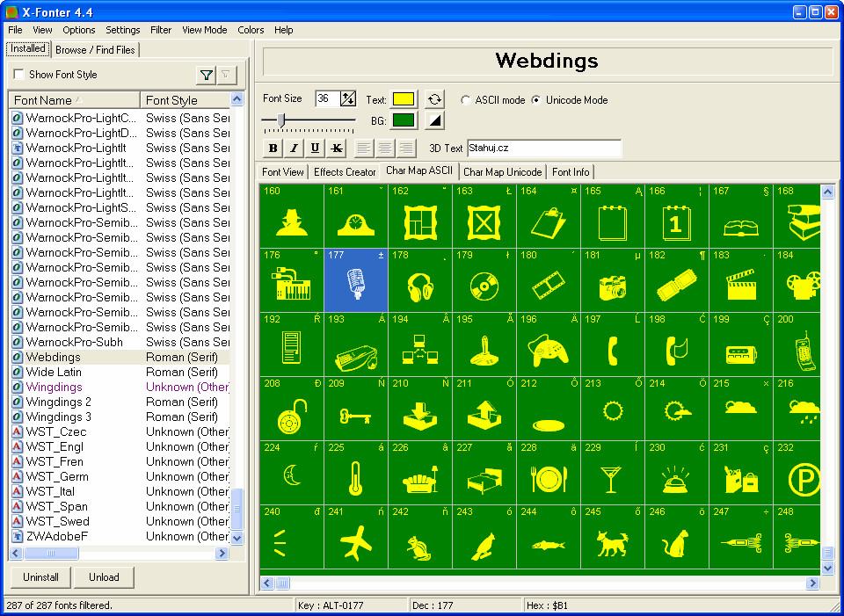
Task: Select the Wide Latin font row
Action: [x=120, y=373]
